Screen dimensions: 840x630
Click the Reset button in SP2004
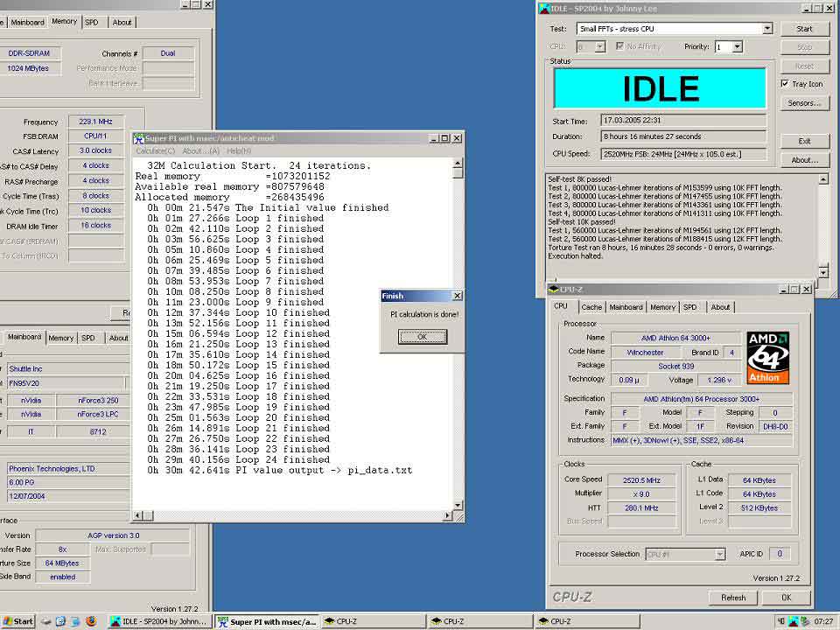(x=804, y=66)
